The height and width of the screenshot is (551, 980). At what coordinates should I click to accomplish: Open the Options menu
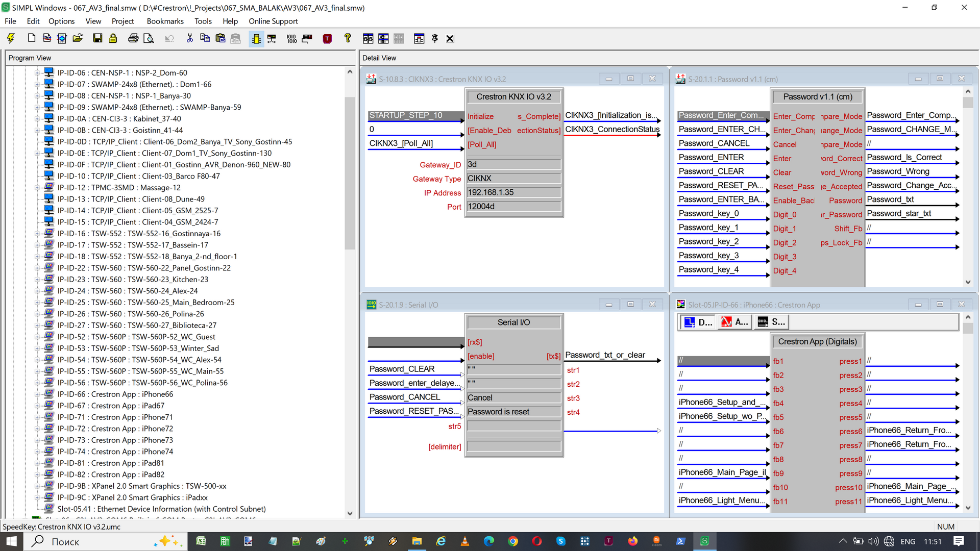coord(62,21)
